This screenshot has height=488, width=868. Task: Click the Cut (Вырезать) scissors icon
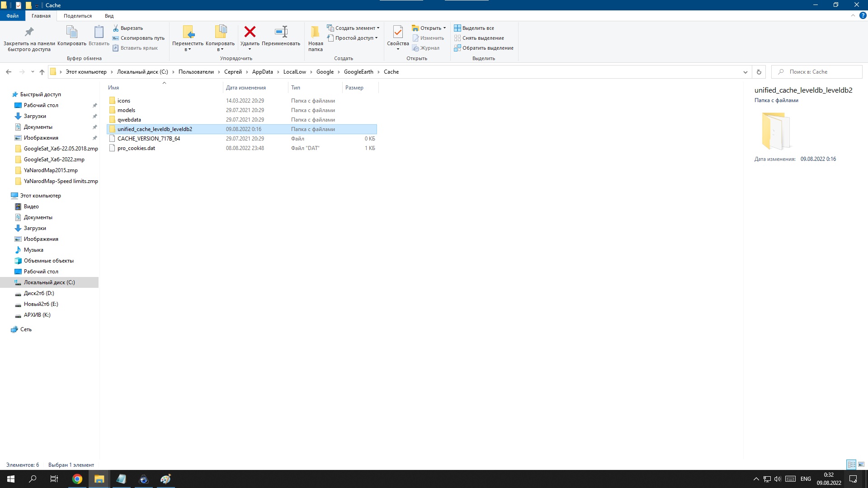[x=116, y=28]
